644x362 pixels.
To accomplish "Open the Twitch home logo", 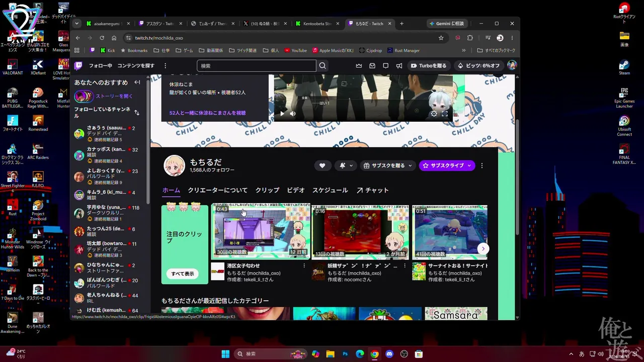I will pos(78,66).
